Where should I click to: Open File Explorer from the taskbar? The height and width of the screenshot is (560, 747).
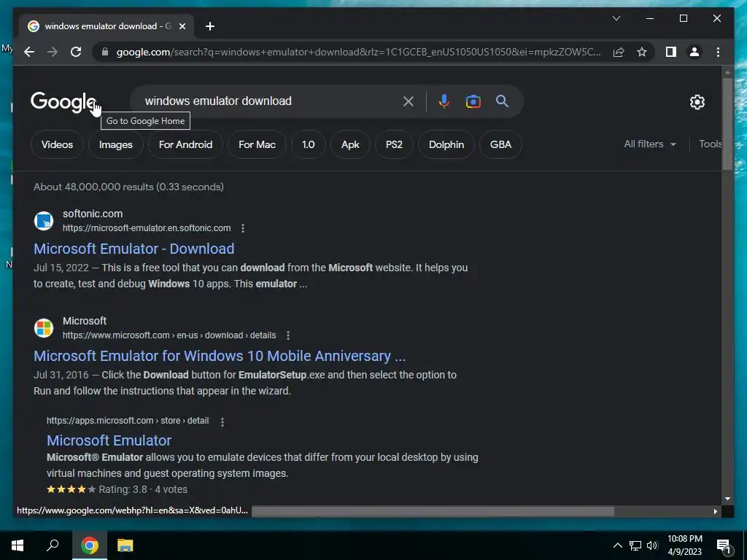pos(125,545)
